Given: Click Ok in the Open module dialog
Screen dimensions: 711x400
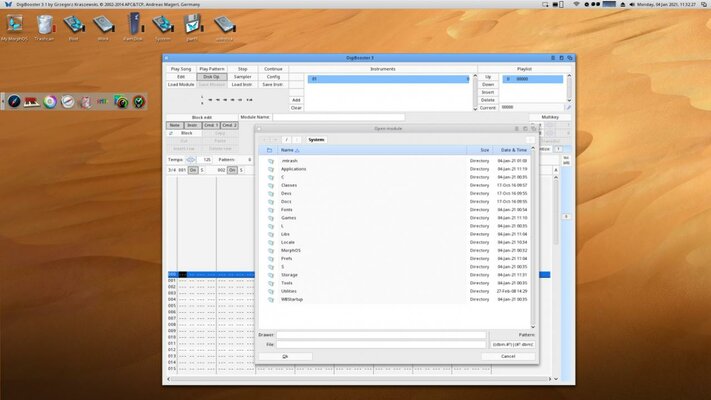Looking at the screenshot, I should 285,356.
